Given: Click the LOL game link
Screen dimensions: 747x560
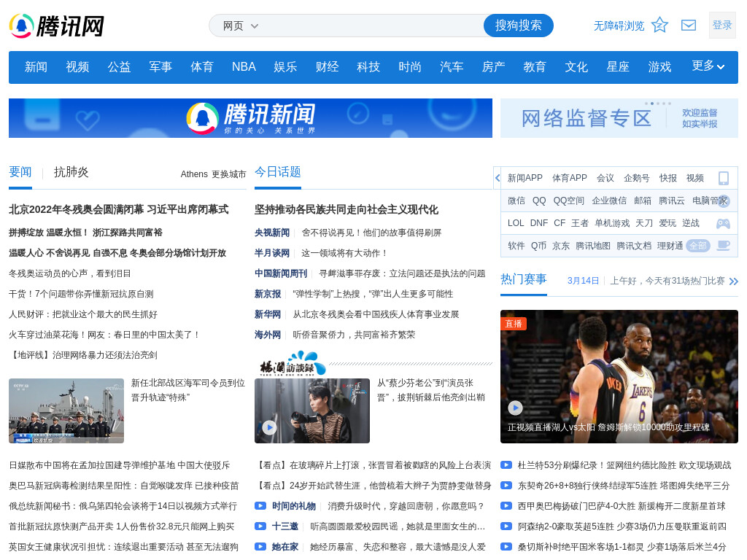Looking at the screenshot, I should [x=516, y=223].
